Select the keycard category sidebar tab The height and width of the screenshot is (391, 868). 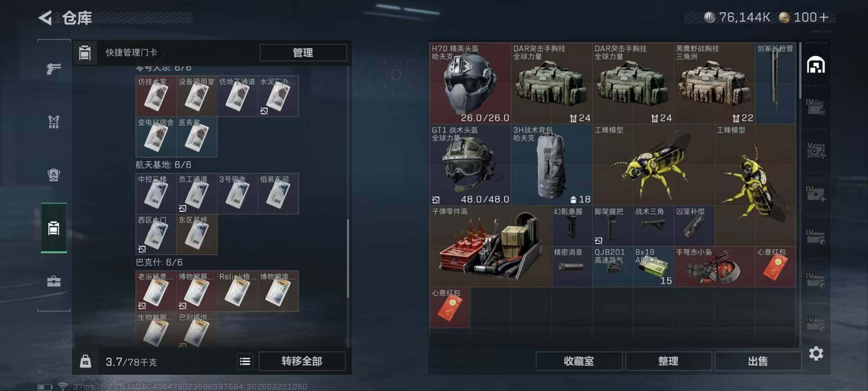[x=54, y=228]
